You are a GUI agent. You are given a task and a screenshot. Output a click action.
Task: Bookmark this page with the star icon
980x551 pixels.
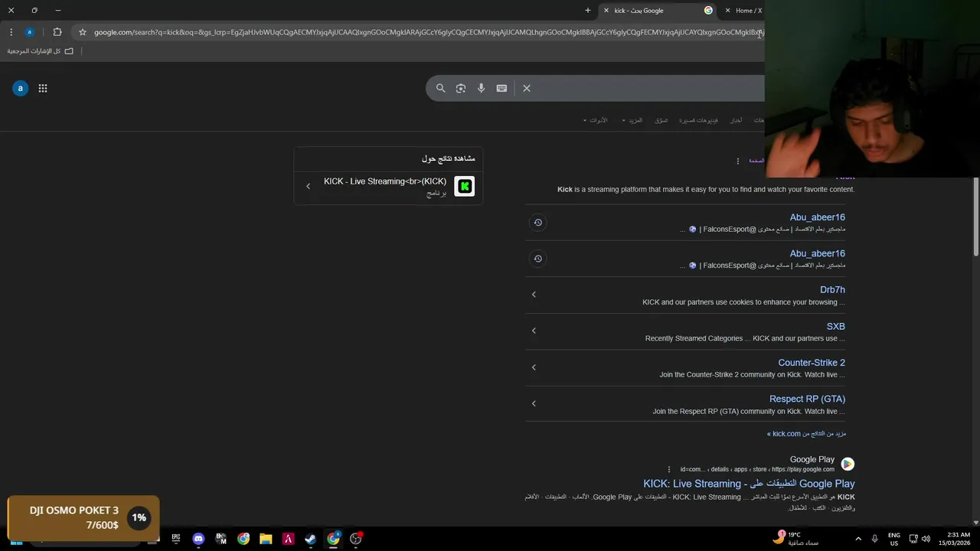point(83,32)
